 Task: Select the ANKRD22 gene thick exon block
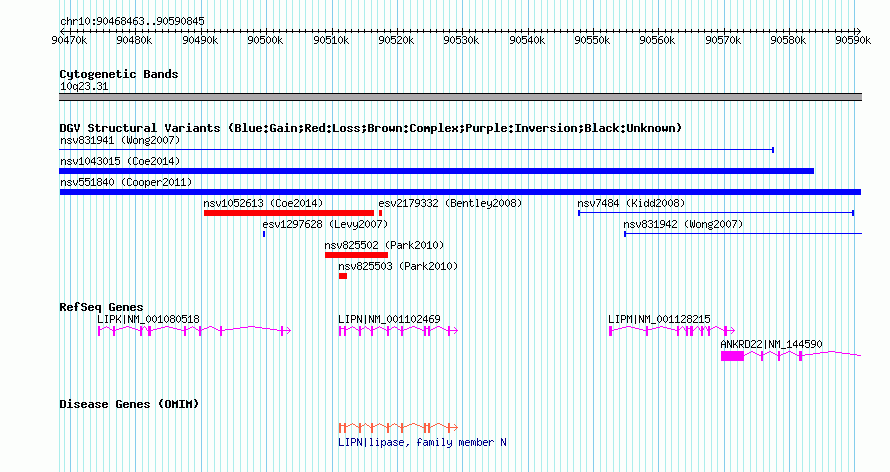point(732,356)
